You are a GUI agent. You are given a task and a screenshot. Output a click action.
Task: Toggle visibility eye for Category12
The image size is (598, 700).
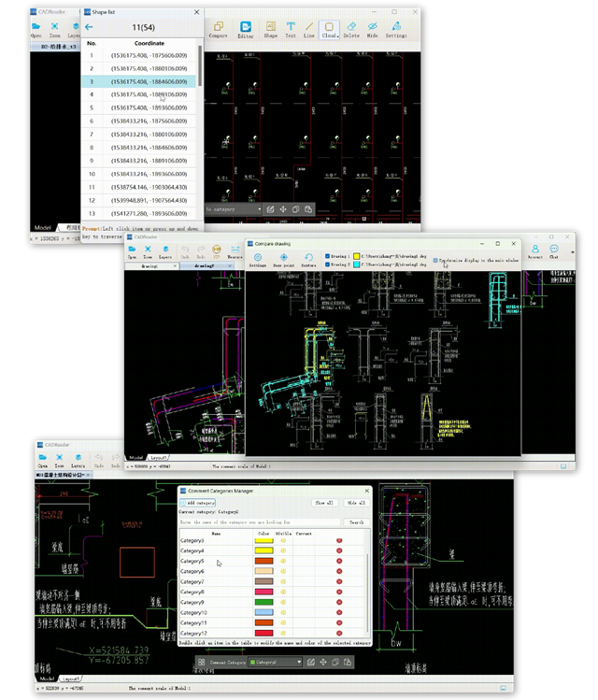pos(283,633)
